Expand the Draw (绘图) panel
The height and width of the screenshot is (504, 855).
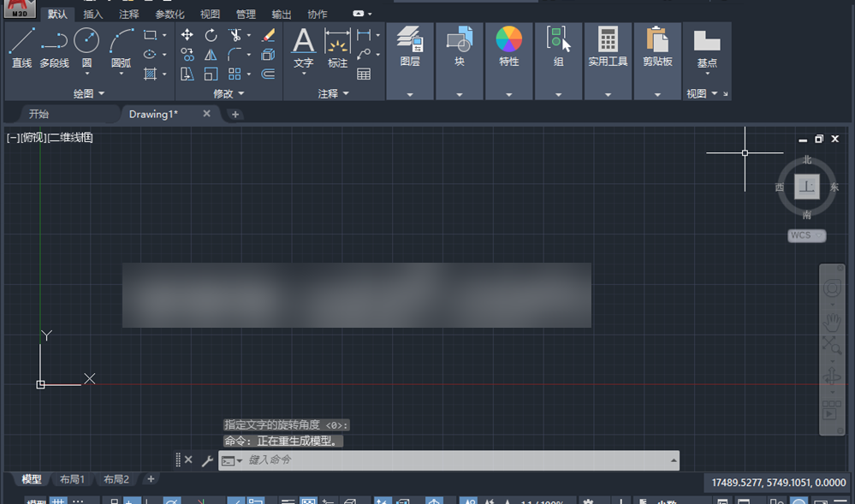pos(89,94)
